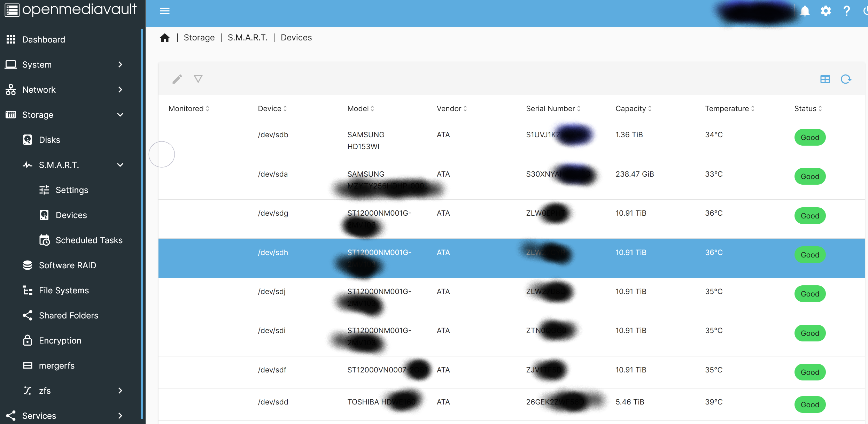This screenshot has width=868, height=424.
Task: Click the help question mark icon
Action: coord(846,11)
